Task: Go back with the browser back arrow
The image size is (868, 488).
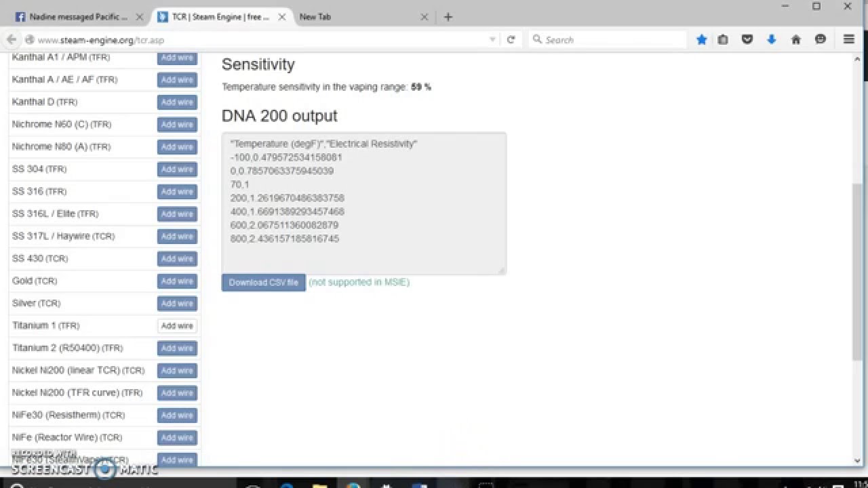Action: pyautogui.click(x=12, y=40)
